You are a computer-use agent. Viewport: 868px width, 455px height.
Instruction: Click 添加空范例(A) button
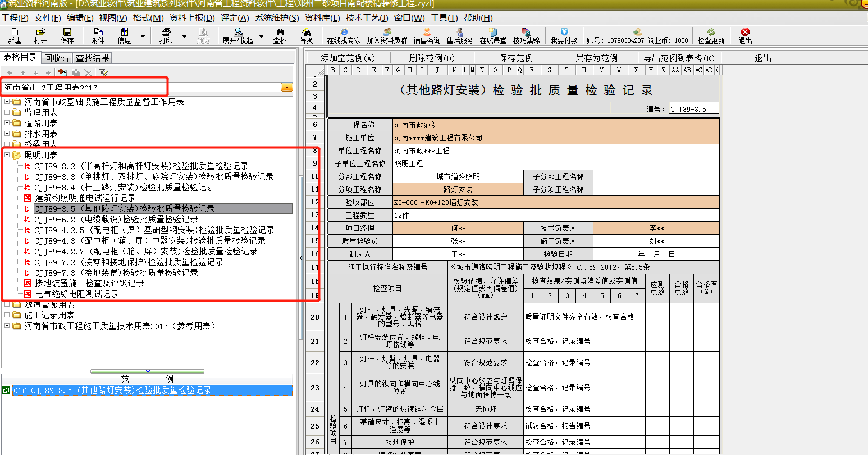point(348,58)
